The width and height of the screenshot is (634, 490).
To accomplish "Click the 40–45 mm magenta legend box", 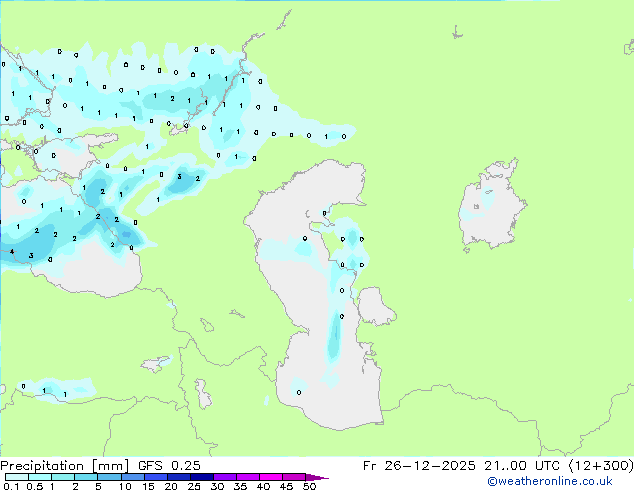I will pyautogui.click(x=271, y=477).
